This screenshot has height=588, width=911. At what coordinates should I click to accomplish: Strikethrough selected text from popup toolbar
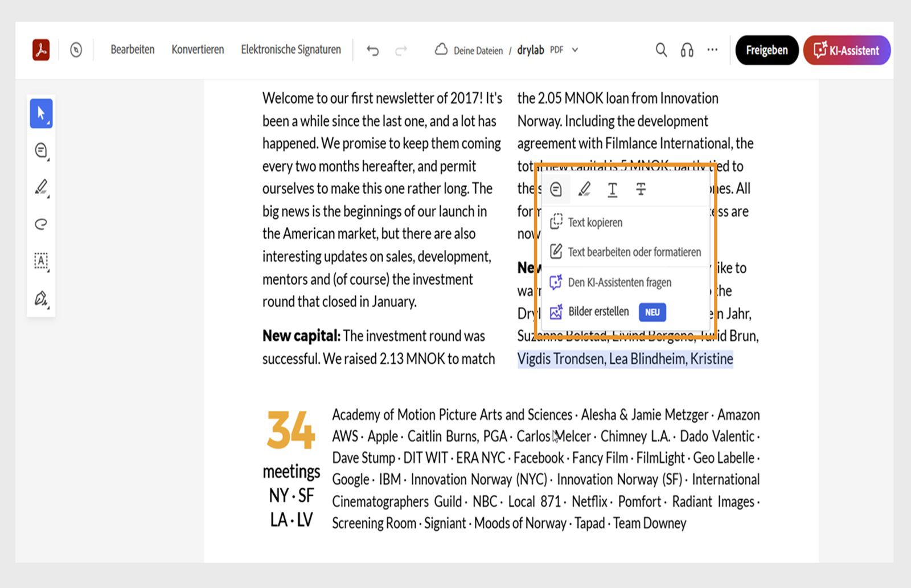click(x=641, y=189)
